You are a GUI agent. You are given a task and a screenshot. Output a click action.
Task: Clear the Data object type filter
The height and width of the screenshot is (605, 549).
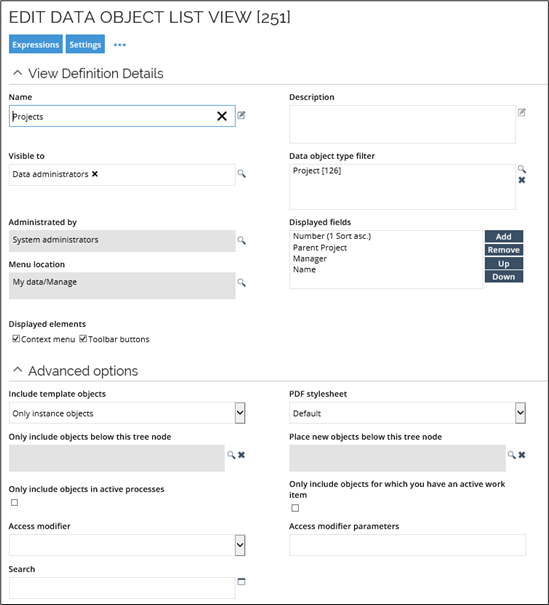pos(522,180)
